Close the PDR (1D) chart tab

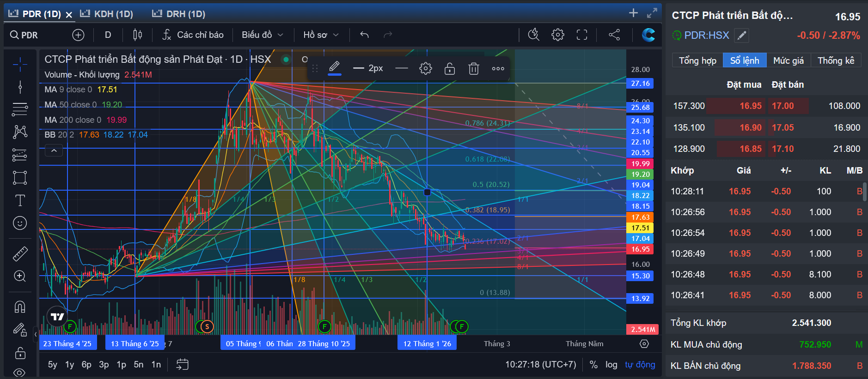(x=69, y=15)
